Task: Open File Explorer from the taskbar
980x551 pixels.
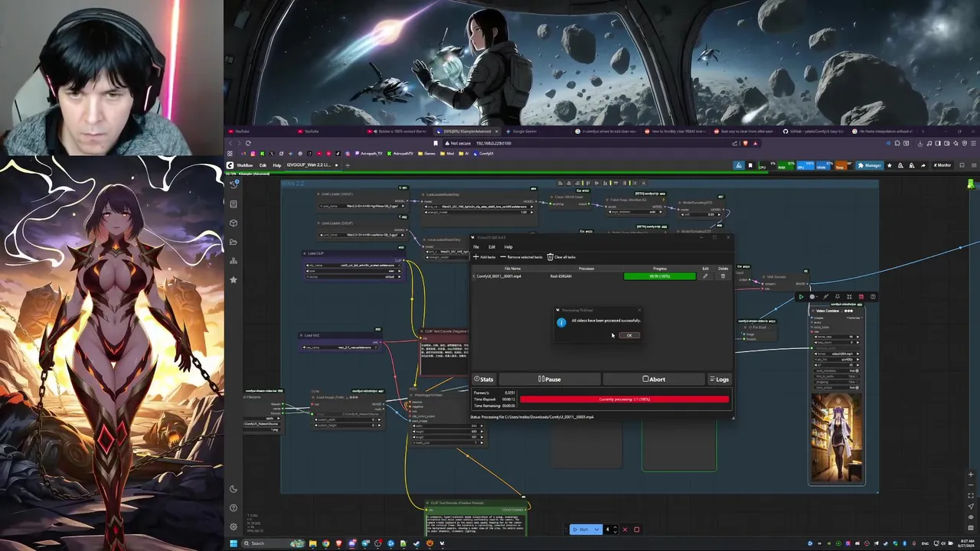Action: pyautogui.click(x=313, y=543)
